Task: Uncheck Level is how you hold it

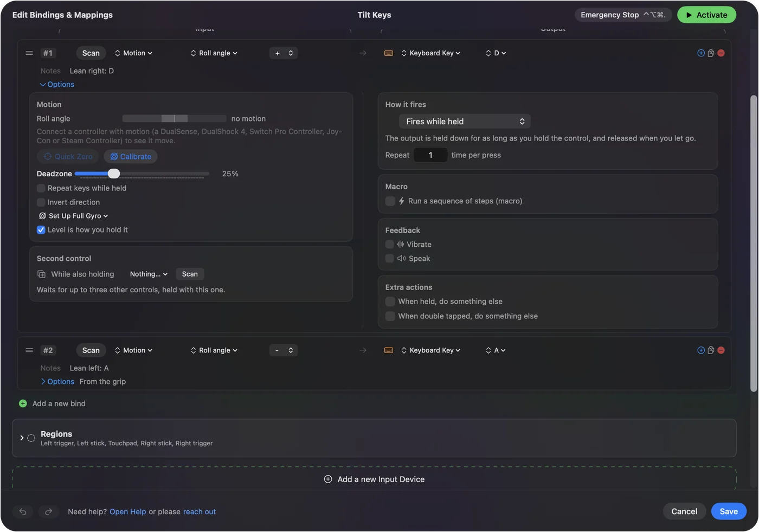Action: click(41, 230)
